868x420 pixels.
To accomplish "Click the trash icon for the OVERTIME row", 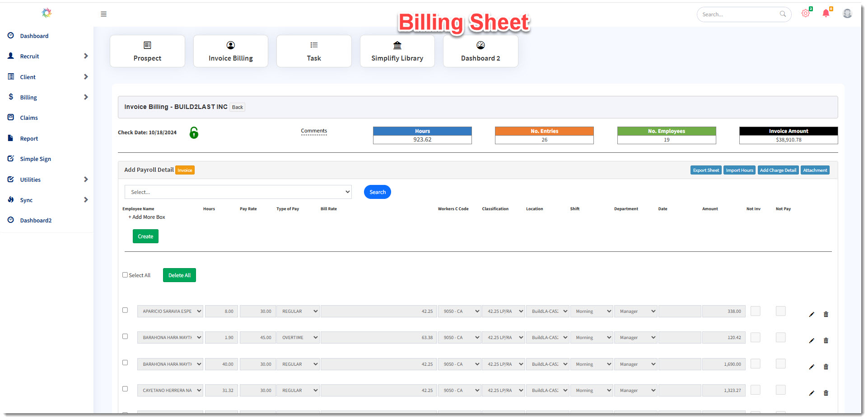I will (826, 340).
